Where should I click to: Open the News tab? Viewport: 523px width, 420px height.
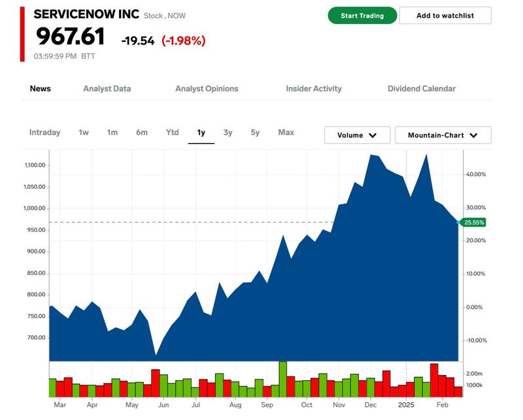pyautogui.click(x=41, y=89)
